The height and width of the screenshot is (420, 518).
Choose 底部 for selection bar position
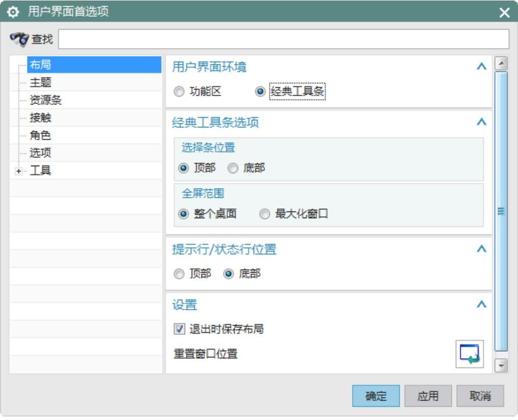pyautogui.click(x=233, y=168)
